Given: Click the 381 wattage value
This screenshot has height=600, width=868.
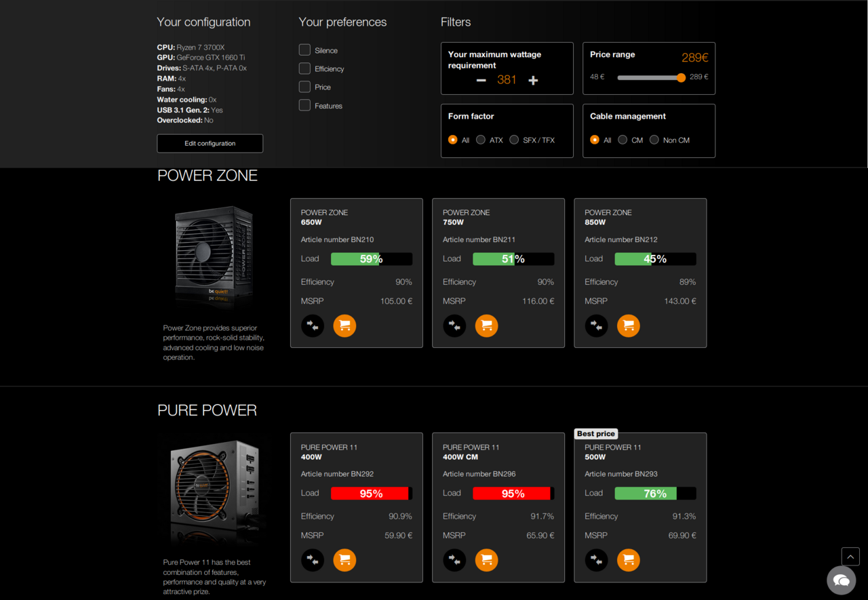Looking at the screenshot, I should pyautogui.click(x=507, y=80).
